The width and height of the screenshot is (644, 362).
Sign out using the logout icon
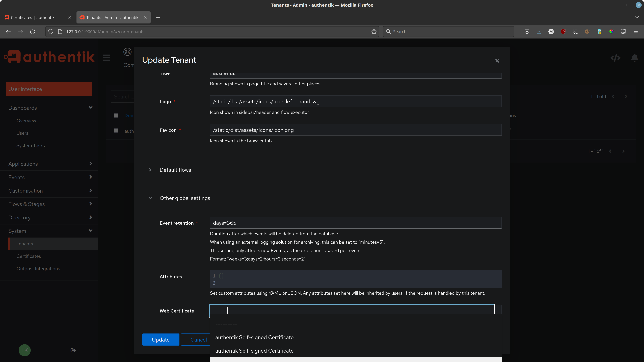(x=73, y=350)
